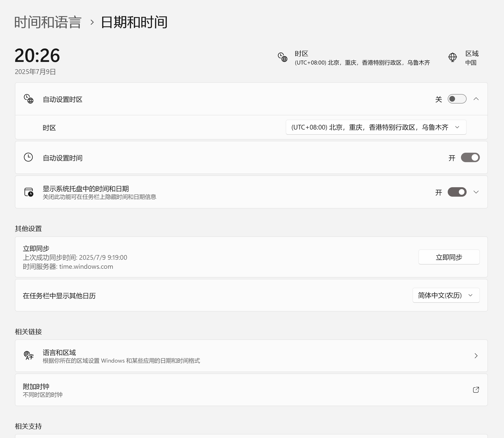Screen dimensions: 504x438
Task: Disable 显示系统托盘中的时间和日期 switch
Action: tap(457, 192)
